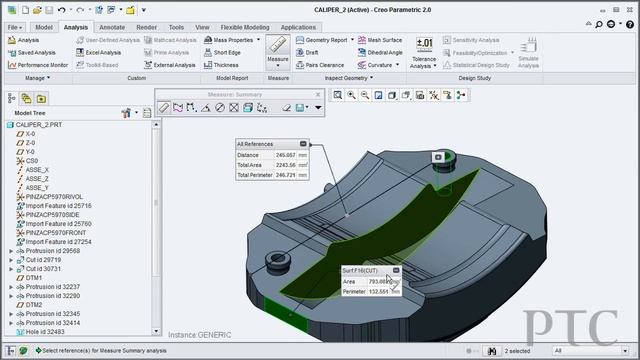Toggle Diameter measure mode
This screenshot has height=360, width=640.
click(220, 107)
